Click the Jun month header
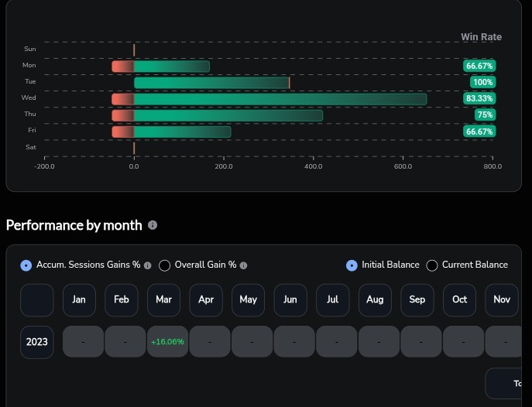This screenshot has height=407, width=532. (290, 300)
